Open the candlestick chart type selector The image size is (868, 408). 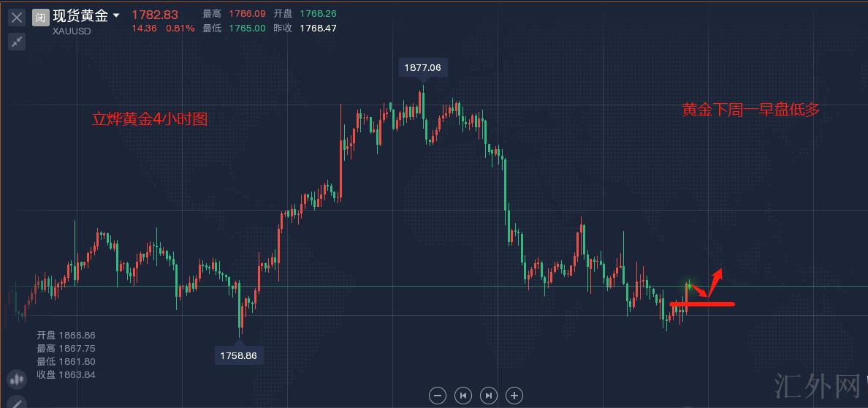[16, 379]
